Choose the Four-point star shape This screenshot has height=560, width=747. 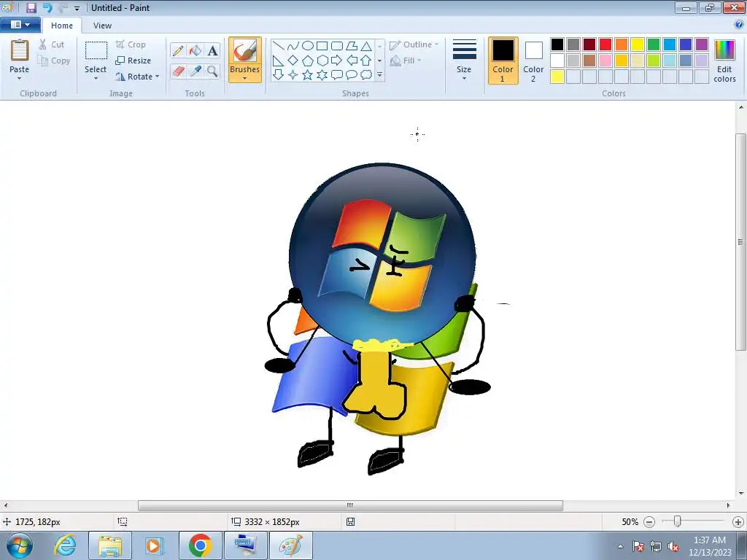point(293,75)
